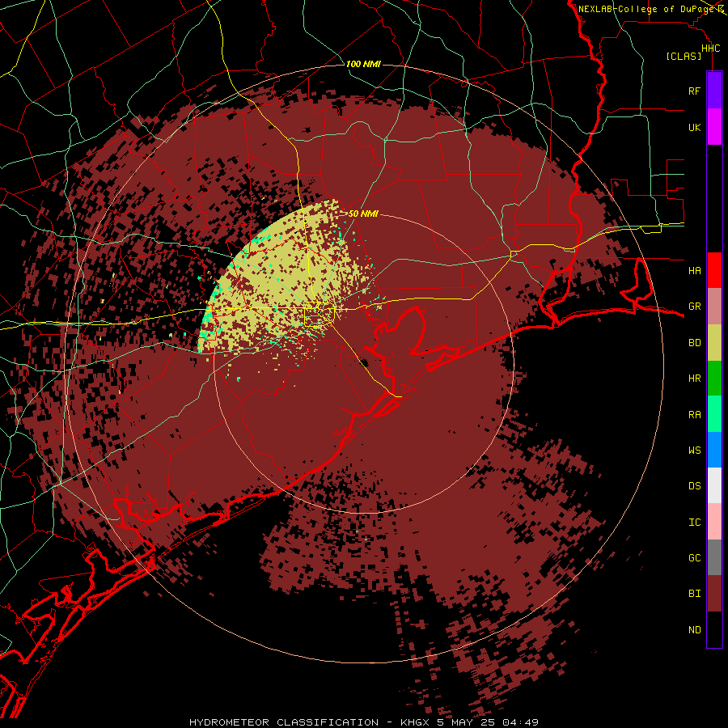Viewport: 728px width, 728px height.
Task: Click the 'HYDROMETEOR CLASSIFICATION' title text
Action: [284, 722]
